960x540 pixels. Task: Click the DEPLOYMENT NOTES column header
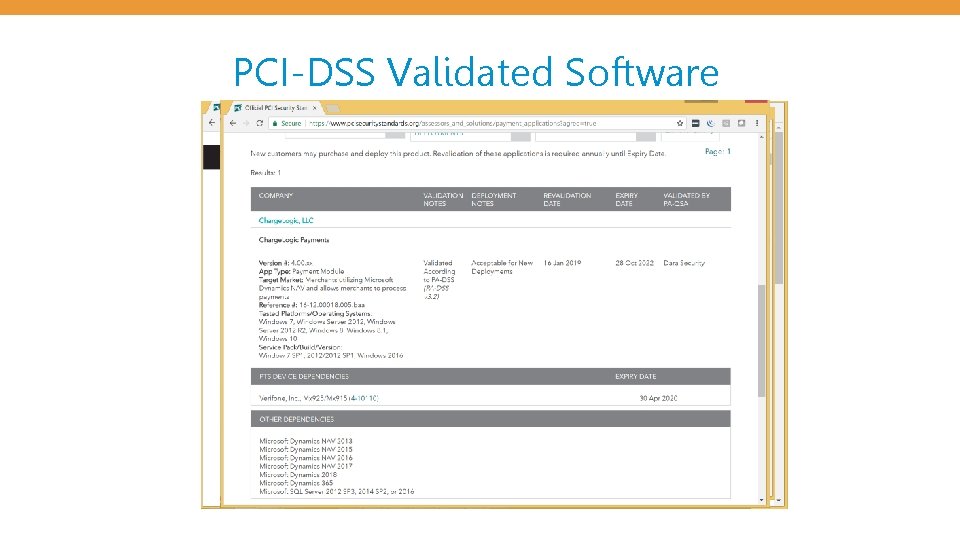click(493, 199)
